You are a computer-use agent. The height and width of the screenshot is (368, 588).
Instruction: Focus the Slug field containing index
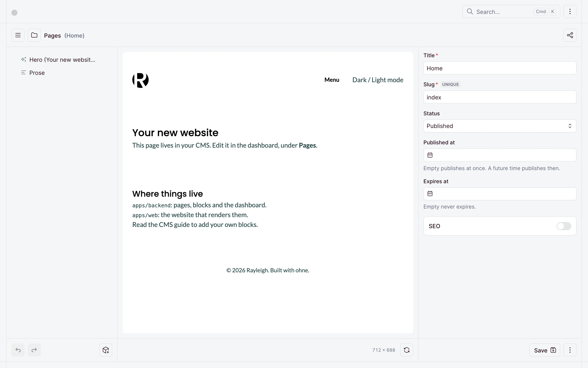[x=500, y=97]
